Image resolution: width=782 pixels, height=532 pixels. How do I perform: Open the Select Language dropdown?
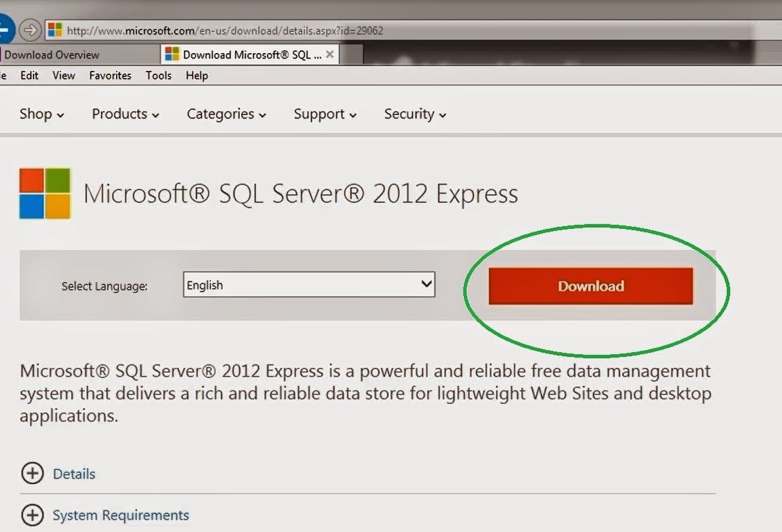(309, 284)
